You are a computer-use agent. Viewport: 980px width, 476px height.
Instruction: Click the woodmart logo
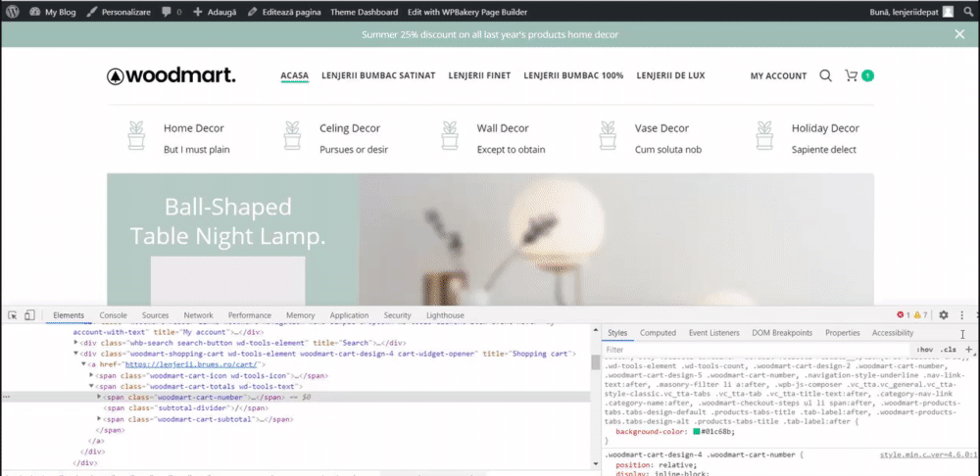[171, 75]
